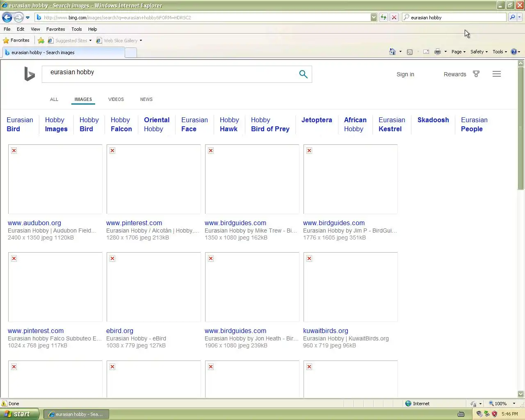The height and width of the screenshot is (420, 525).
Task: Open the Help menu
Action: 93,29
